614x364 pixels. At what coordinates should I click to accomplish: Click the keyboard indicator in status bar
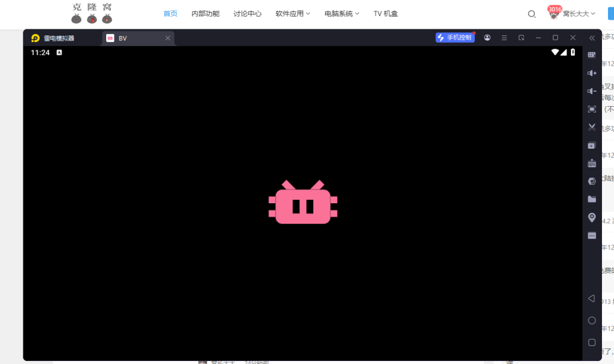click(59, 53)
